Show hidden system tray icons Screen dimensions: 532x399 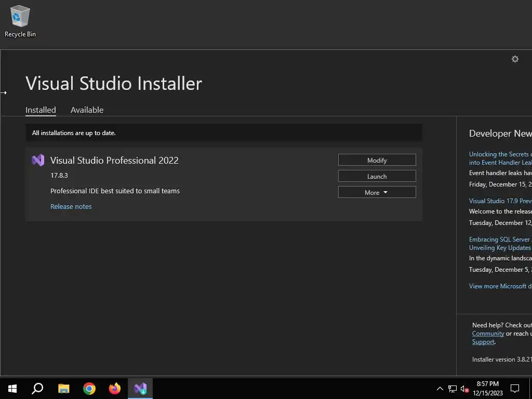point(440,389)
